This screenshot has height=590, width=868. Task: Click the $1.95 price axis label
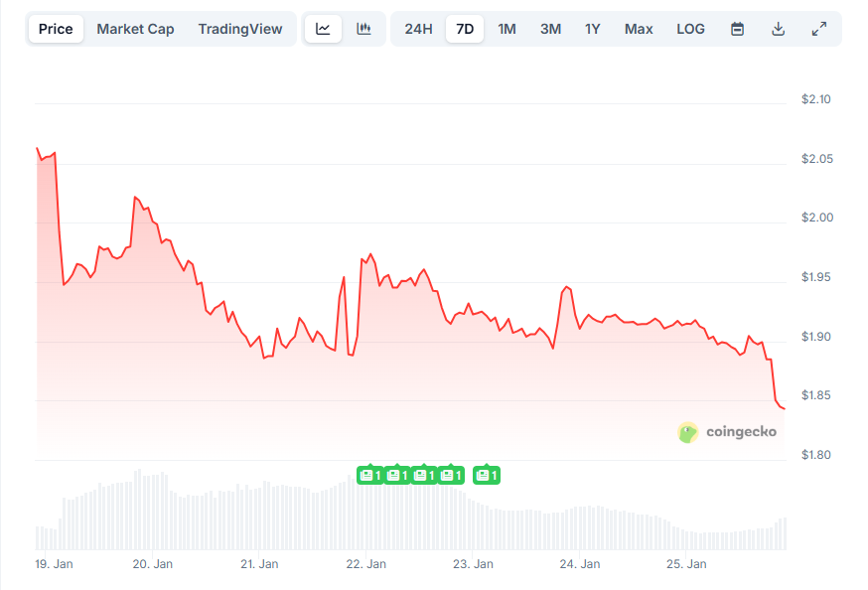point(816,275)
